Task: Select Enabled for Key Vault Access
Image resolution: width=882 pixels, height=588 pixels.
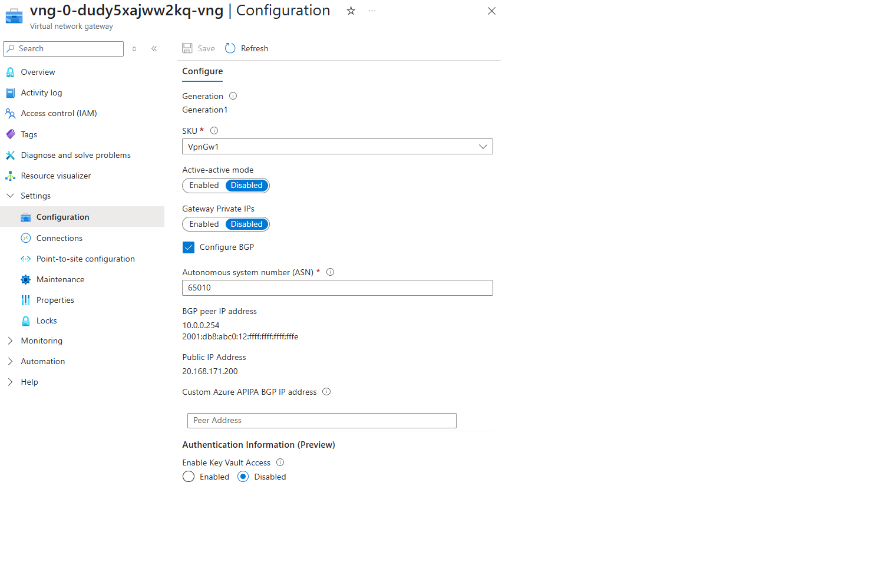Action: tap(189, 477)
